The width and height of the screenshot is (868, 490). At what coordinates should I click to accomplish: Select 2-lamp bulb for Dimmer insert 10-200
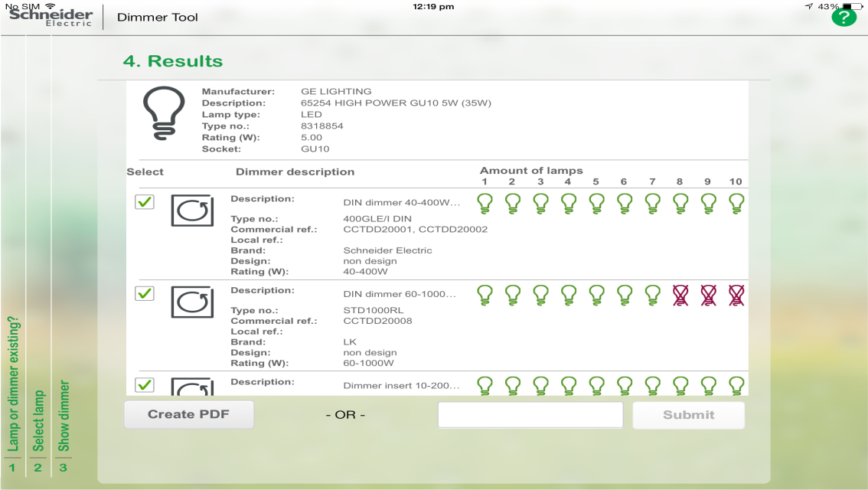pos(513,385)
